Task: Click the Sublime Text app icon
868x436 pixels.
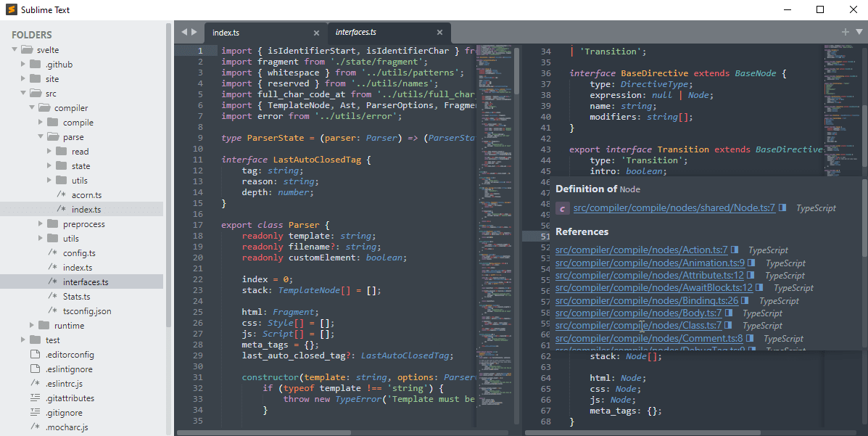Action: click(11, 9)
